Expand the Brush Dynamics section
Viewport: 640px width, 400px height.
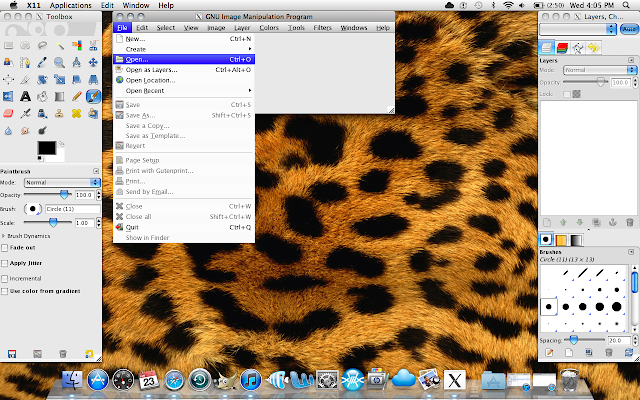tap(4, 236)
